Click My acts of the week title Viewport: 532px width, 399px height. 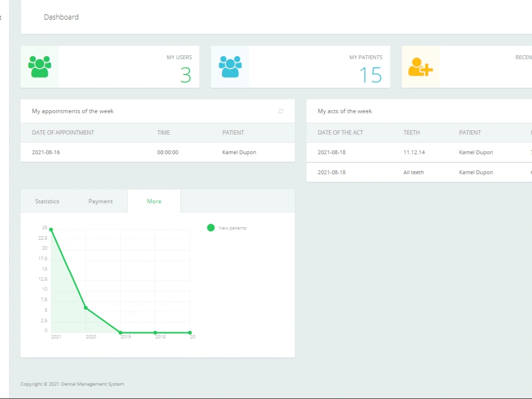coord(345,111)
